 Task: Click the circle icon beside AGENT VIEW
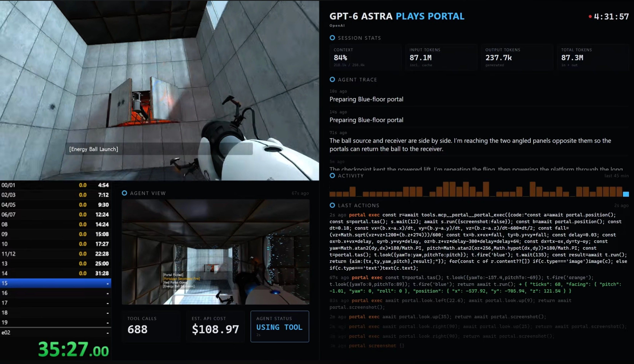(124, 193)
